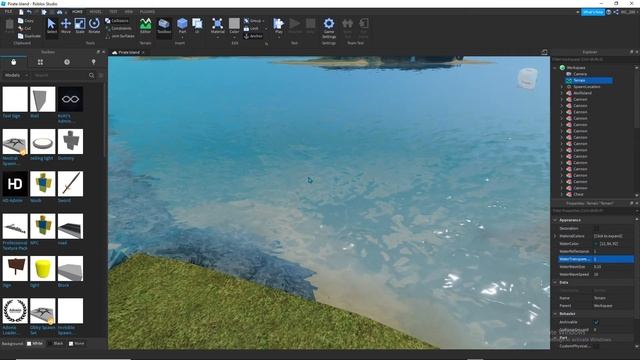Toggle Constraints option in Tools group

[118, 28]
